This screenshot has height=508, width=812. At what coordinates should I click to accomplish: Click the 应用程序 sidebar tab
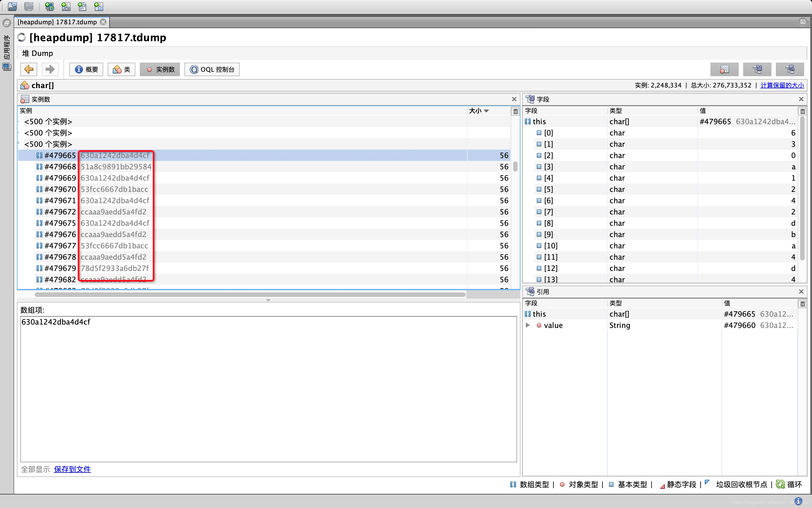coord(7,47)
